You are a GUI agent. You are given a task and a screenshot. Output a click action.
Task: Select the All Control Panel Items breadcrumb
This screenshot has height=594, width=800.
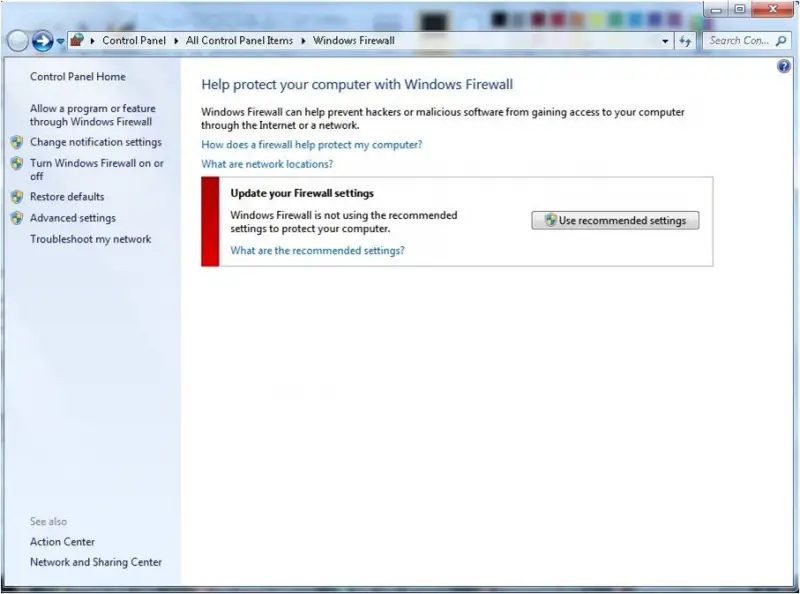pyautogui.click(x=239, y=40)
